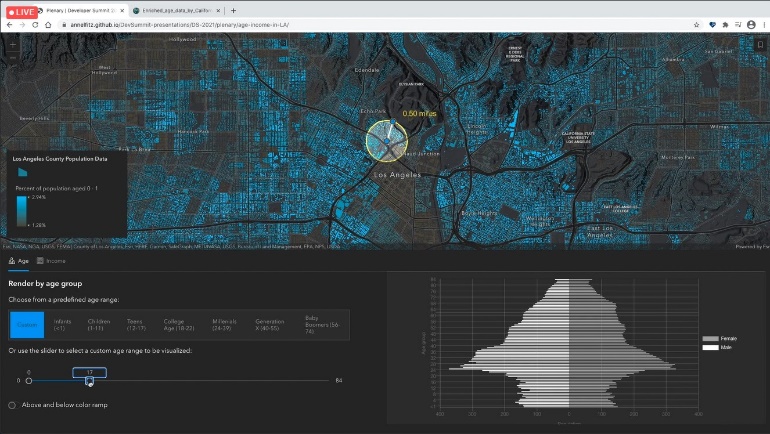Bookmark this page with the star
Viewport: 770px width, 434px height.
click(696, 25)
